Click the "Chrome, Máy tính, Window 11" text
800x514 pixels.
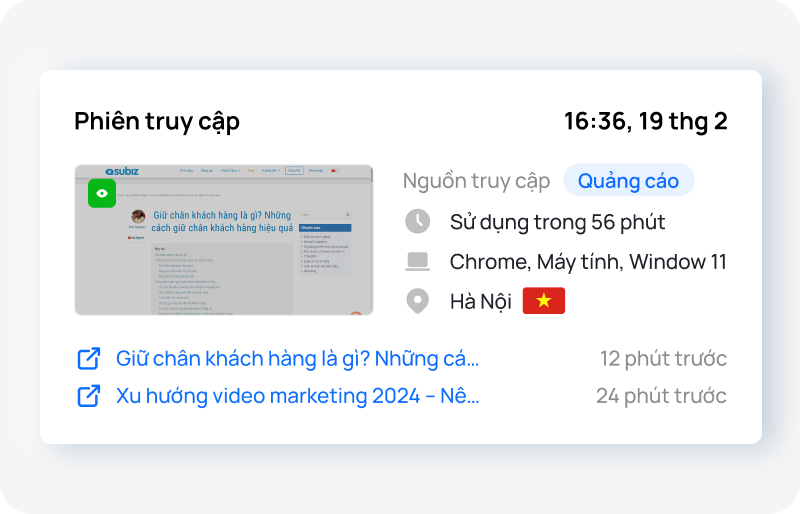click(x=588, y=262)
